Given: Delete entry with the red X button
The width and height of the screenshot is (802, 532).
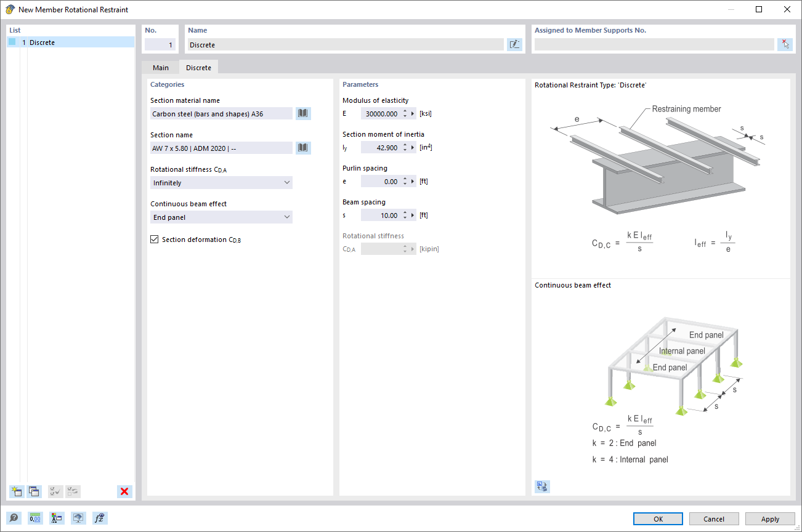Looking at the screenshot, I should (x=124, y=491).
